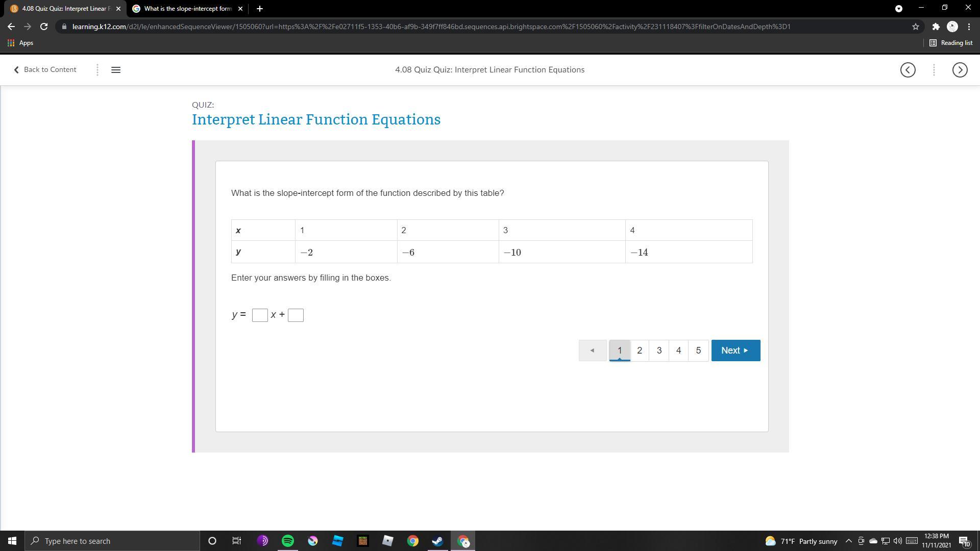Switch to the Google search tab
The width and height of the screenshot is (980, 551).
click(187, 9)
